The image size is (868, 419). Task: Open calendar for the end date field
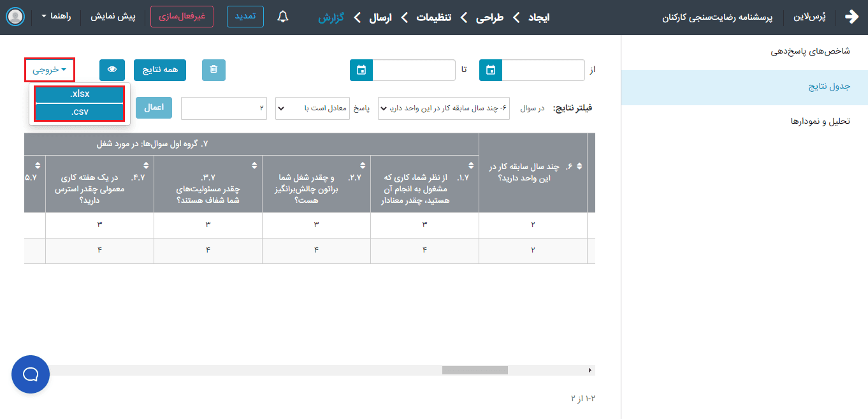(x=361, y=70)
